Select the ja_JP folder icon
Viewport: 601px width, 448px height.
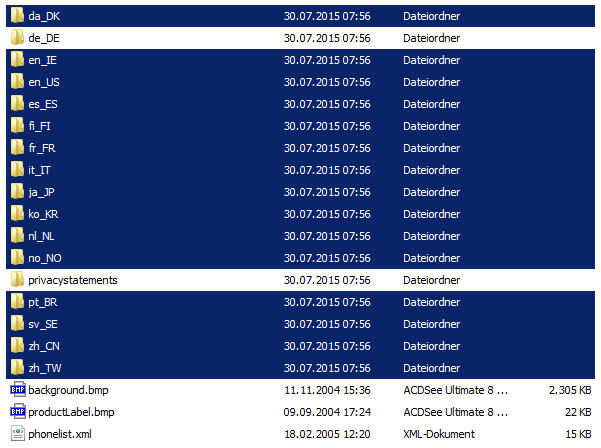[x=17, y=192]
